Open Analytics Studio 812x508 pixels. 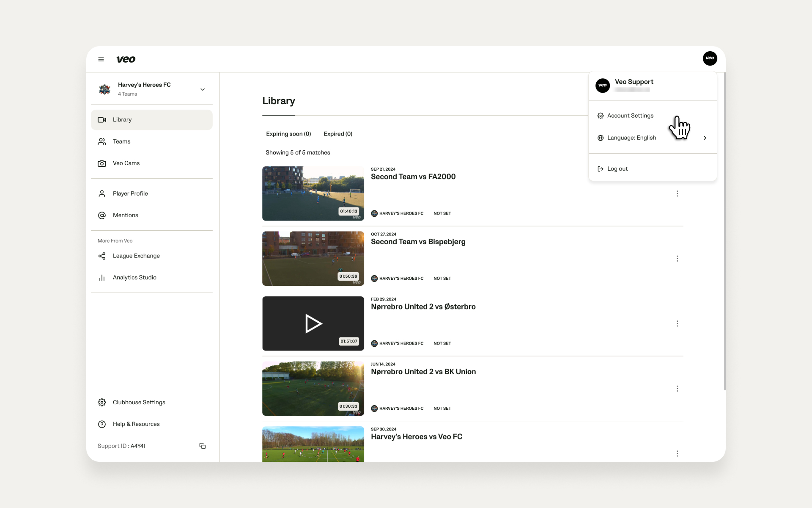(x=151, y=278)
